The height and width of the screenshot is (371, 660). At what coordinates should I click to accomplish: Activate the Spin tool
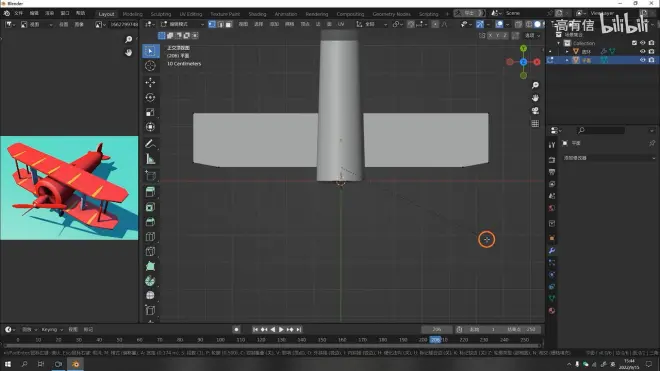150,281
